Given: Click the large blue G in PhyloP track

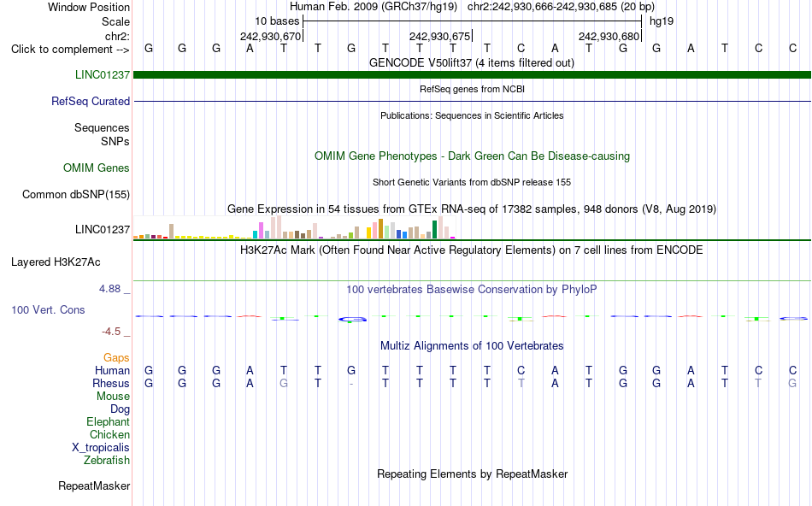Looking at the screenshot, I should [353, 320].
